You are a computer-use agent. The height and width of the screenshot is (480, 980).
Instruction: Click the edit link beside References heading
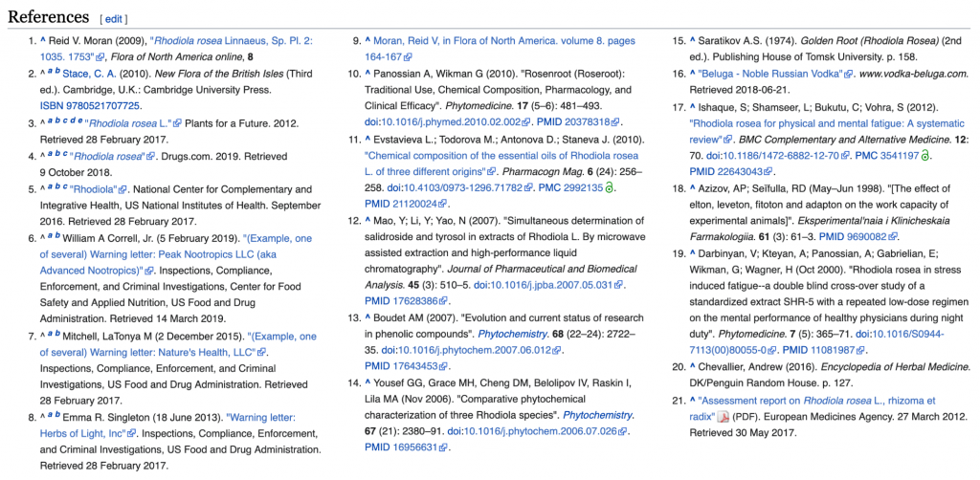[114, 19]
